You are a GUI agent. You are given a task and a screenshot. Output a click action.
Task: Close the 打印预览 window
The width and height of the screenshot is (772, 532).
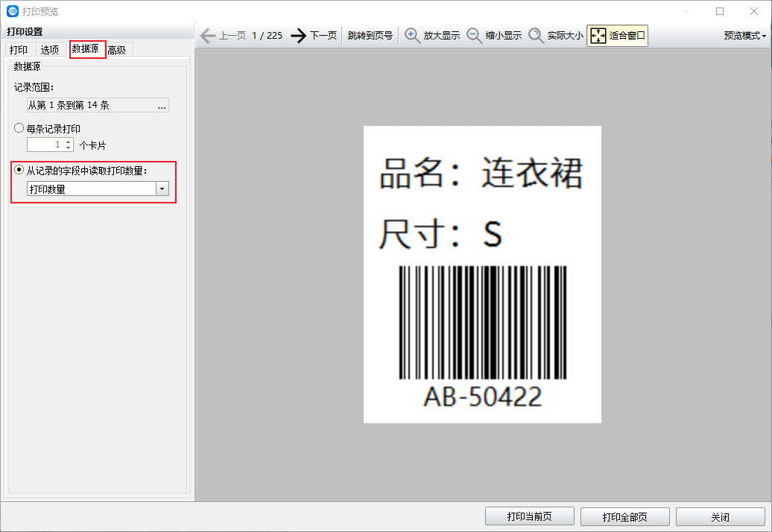754,11
